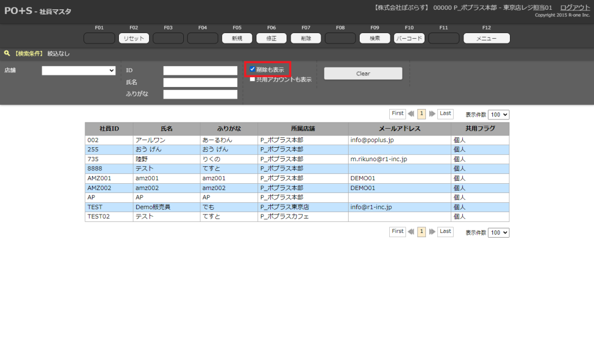
Task: Click the magnifier icon beside 検索条件
Action: 7,53
